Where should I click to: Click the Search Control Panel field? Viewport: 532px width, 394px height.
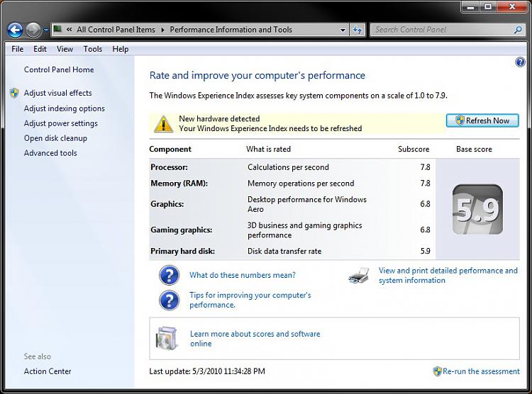[x=446, y=30]
